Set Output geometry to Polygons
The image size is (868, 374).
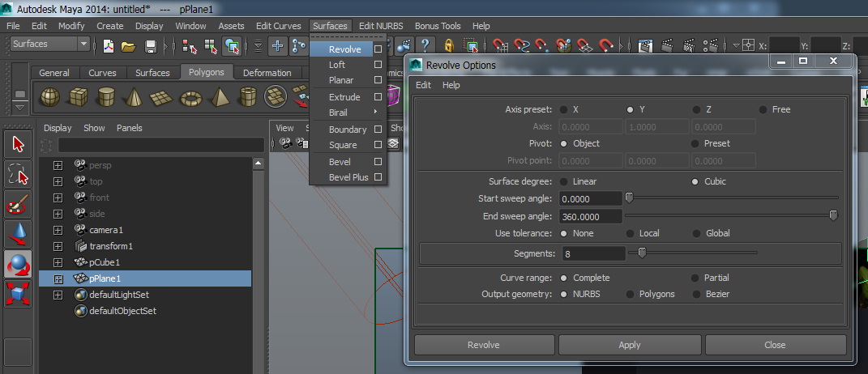[x=630, y=295]
